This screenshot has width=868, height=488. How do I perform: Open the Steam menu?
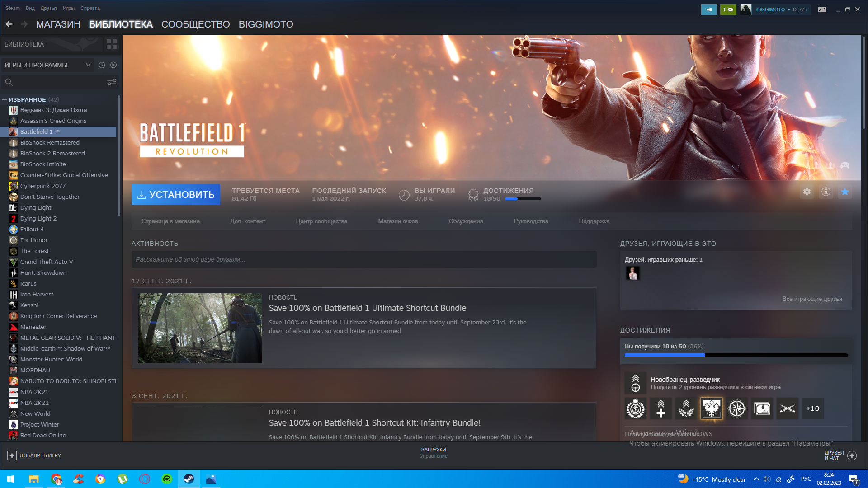pos(13,8)
